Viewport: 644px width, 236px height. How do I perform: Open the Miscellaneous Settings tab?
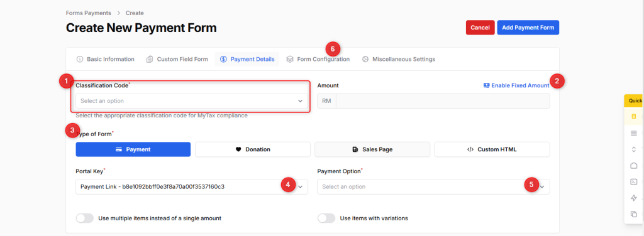coord(398,59)
